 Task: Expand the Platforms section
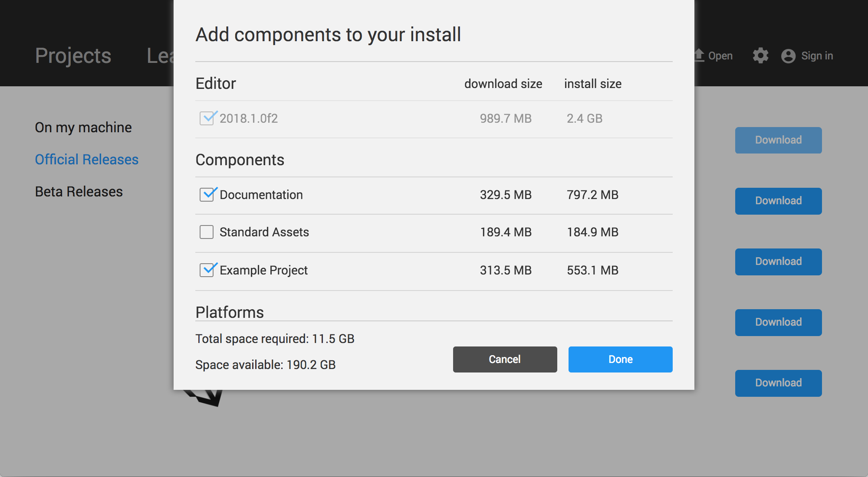[x=229, y=312]
